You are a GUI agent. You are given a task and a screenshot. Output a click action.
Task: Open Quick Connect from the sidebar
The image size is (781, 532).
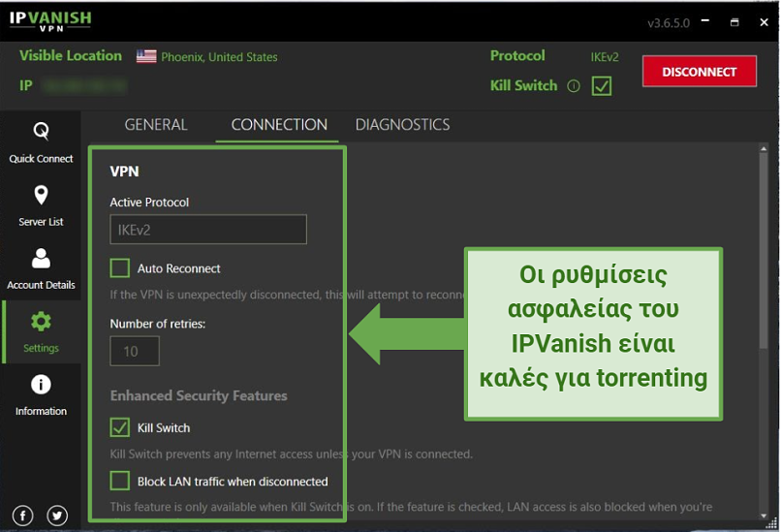(41, 143)
